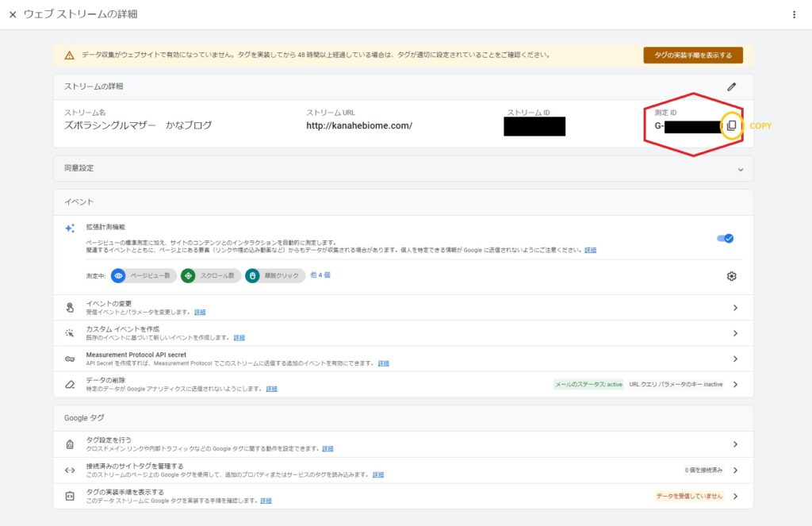Viewport: 812px width, 526px height.
Task: Copy the measurement ID with copy icon
Action: click(x=731, y=126)
